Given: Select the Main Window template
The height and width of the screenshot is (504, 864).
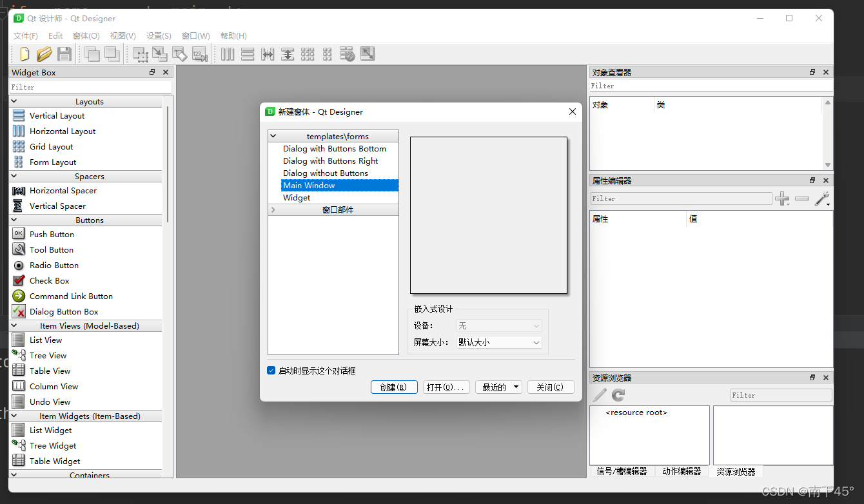Looking at the screenshot, I should coord(340,185).
